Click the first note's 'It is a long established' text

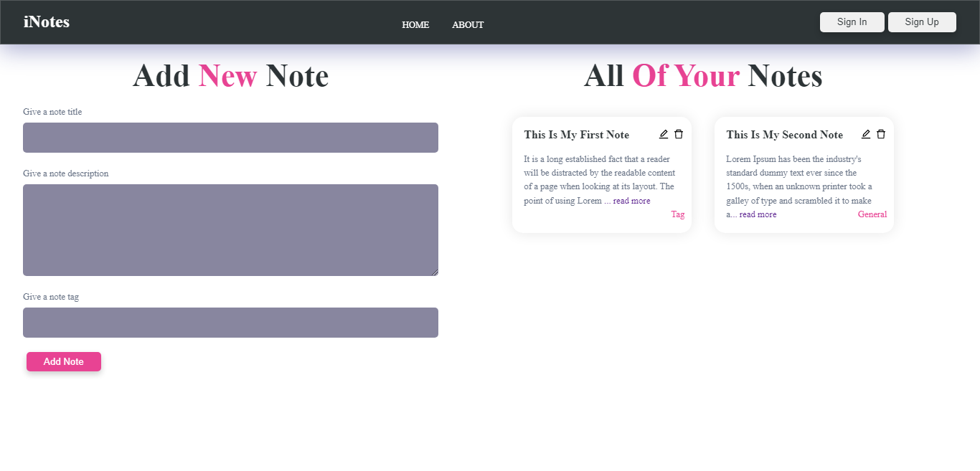[x=599, y=179]
